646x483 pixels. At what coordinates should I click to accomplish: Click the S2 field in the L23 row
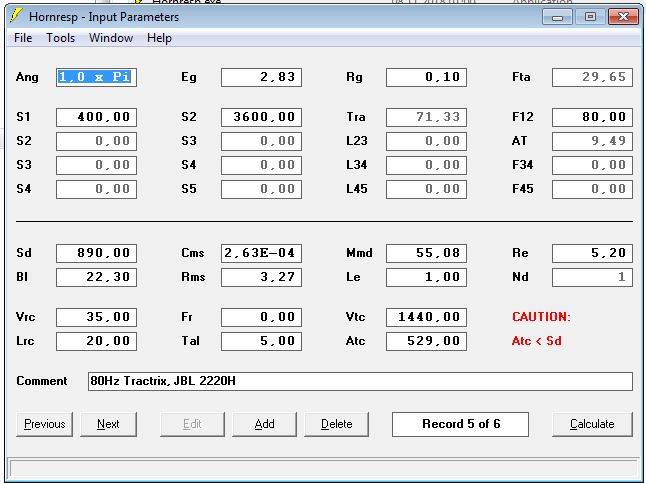[x=96, y=141]
